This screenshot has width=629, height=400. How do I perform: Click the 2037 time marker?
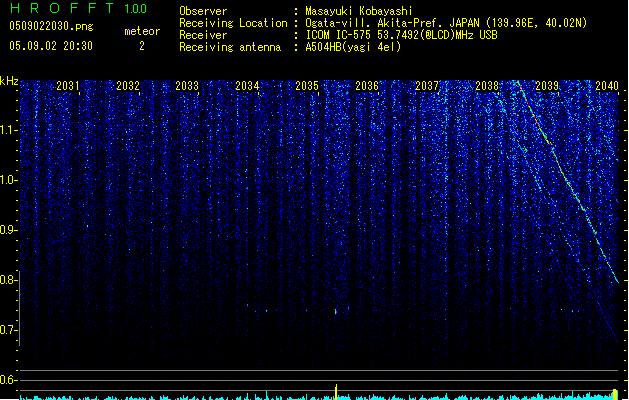point(427,86)
